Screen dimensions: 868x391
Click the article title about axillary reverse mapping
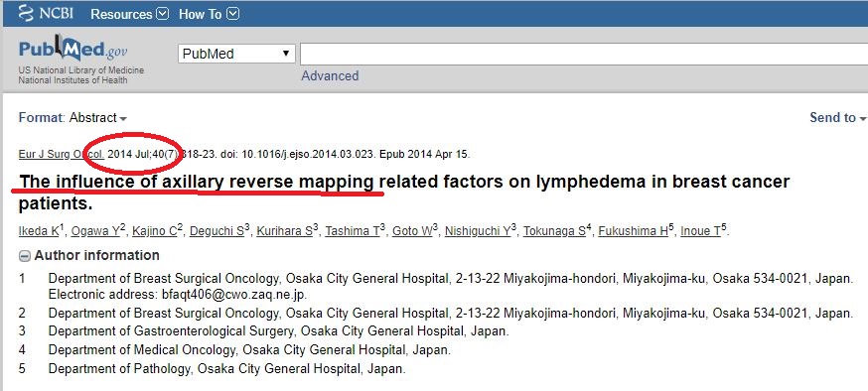(x=404, y=192)
